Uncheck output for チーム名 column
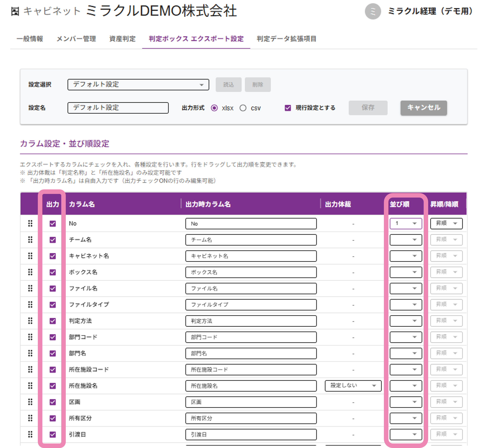The width and height of the screenshot is (486, 448). coord(53,240)
